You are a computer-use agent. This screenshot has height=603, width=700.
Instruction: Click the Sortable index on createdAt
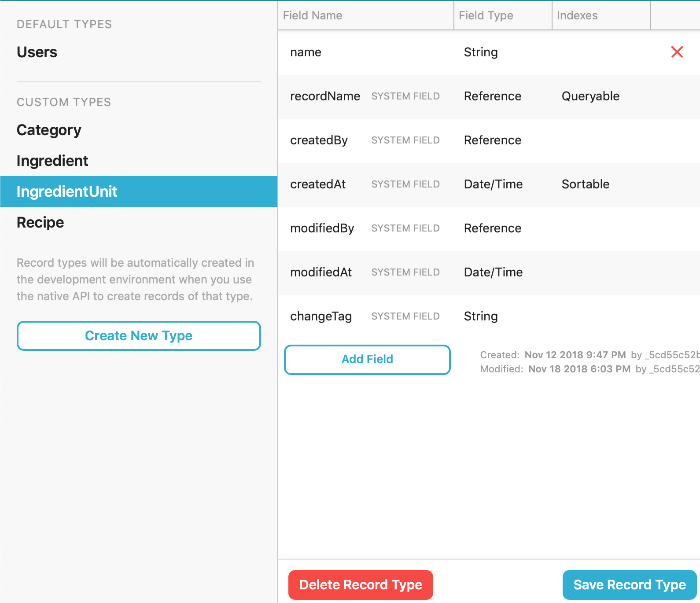pos(585,184)
